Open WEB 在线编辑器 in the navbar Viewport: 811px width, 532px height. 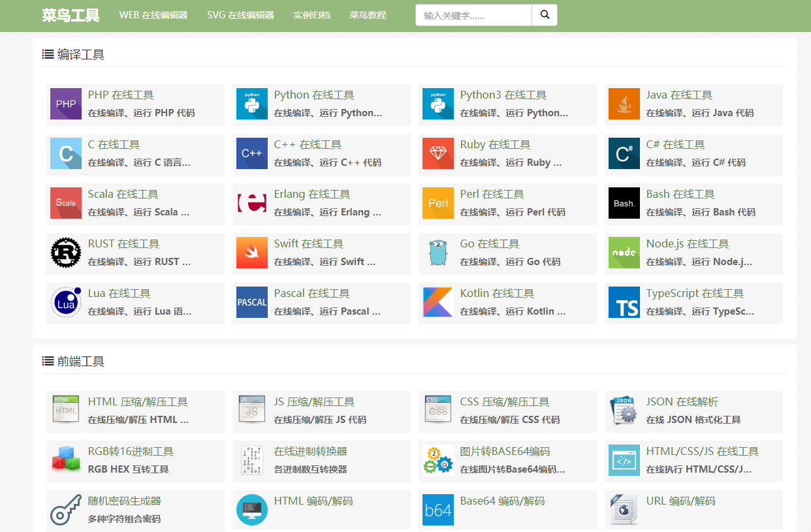click(153, 15)
